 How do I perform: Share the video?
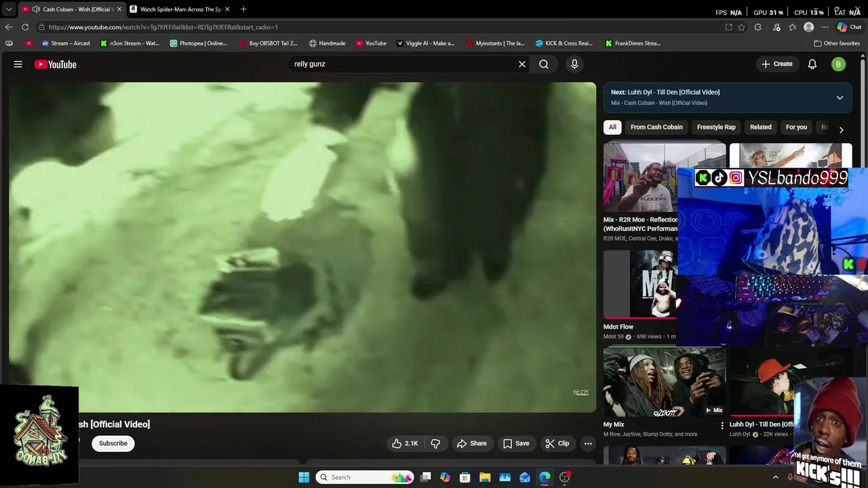(472, 443)
